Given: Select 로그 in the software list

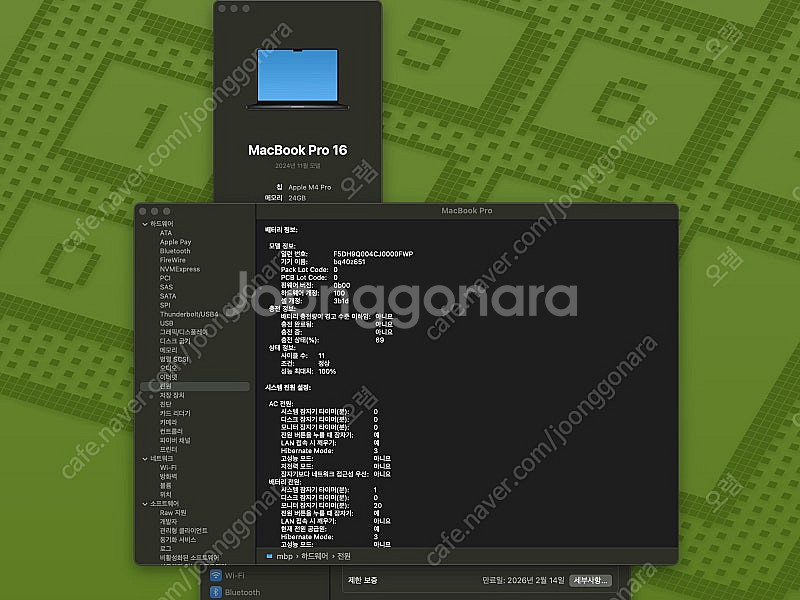Looking at the screenshot, I should point(165,549).
